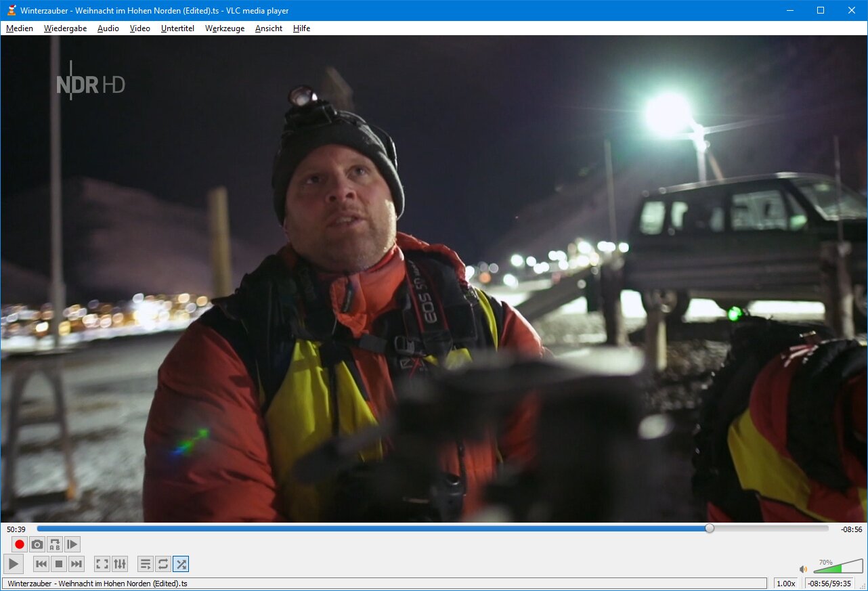Mute audio via the speaker icon

point(803,569)
